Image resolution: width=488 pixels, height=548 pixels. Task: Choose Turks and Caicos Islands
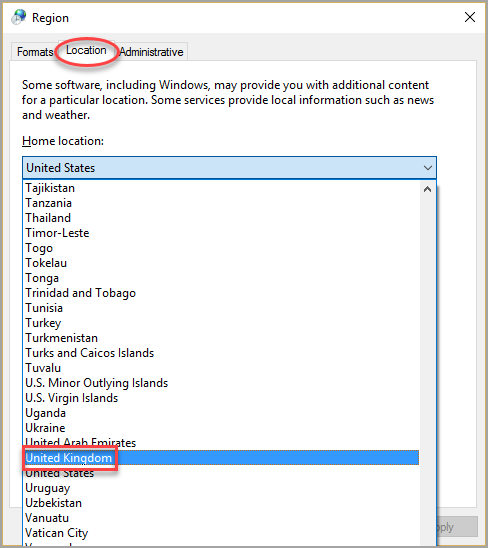[x=222, y=353]
